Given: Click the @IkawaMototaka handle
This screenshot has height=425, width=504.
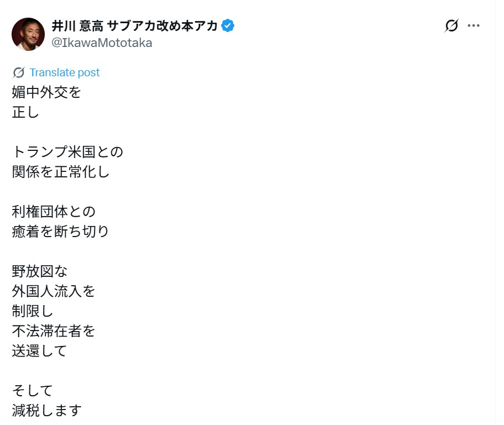Looking at the screenshot, I should [102, 43].
